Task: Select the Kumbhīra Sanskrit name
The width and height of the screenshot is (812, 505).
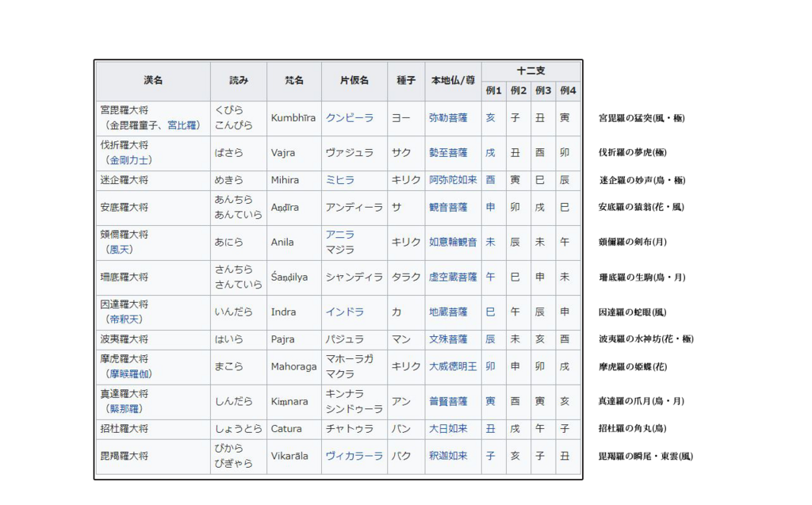Action: (x=293, y=118)
